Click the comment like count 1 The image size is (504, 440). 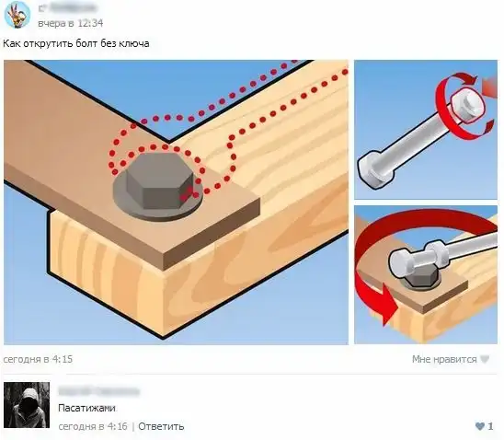(x=490, y=426)
